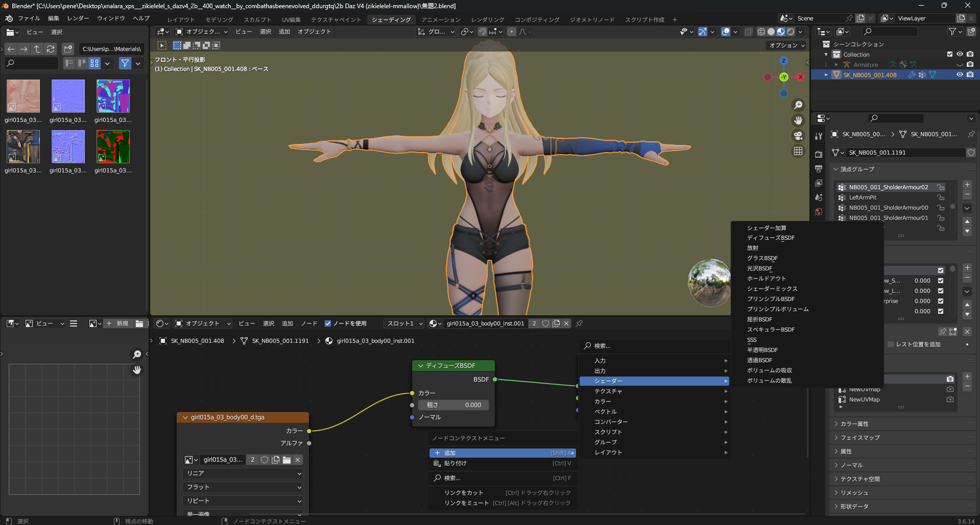Image resolution: width=980 pixels, height=525 pixels.
Task: Open the オプション dropdown in viewport
Action: pos(787,45)
